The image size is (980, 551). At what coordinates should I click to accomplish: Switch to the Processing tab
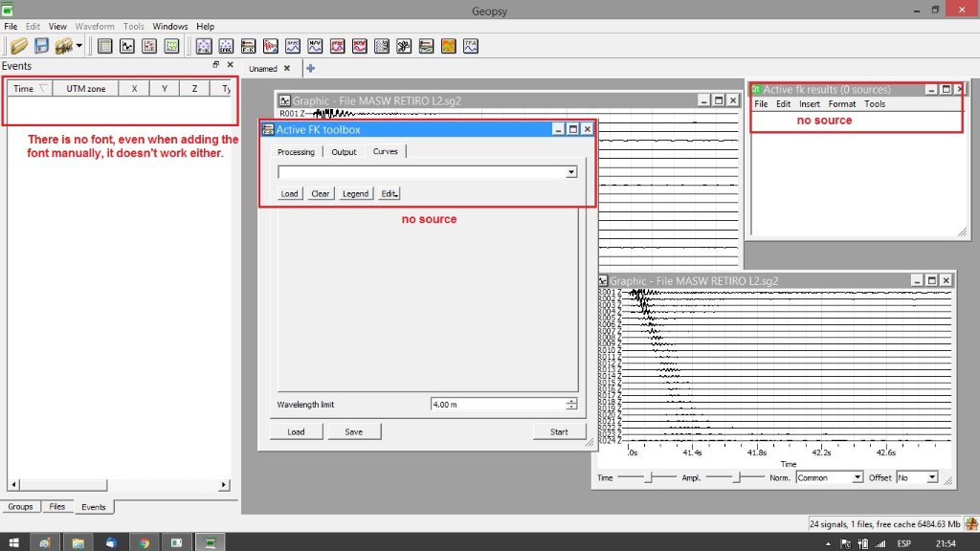point(296,152)
